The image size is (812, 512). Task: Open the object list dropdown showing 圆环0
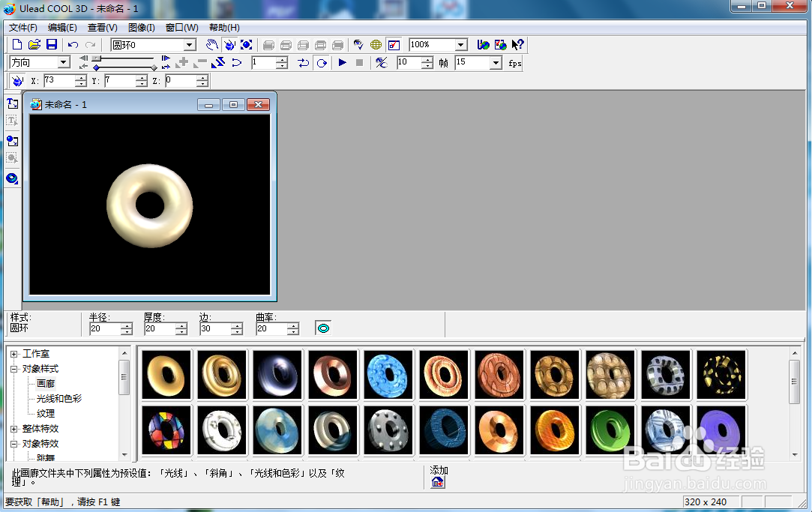[190, 45]
